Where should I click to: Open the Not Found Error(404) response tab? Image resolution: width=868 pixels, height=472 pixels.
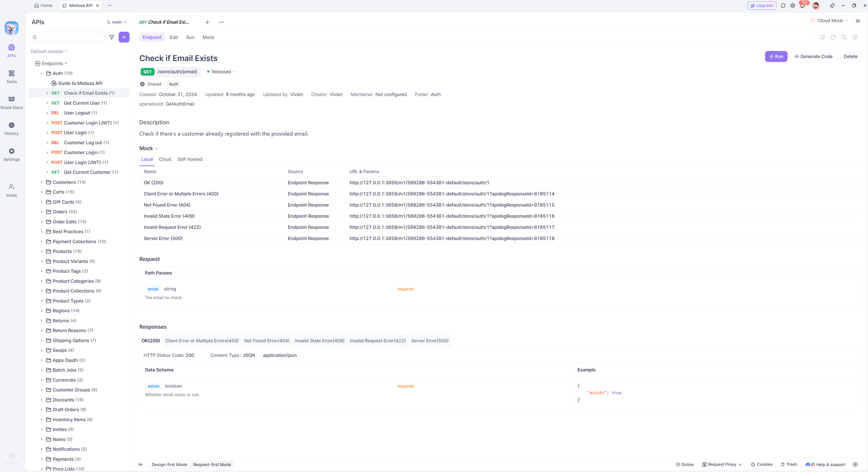click(x=266, y=340)
